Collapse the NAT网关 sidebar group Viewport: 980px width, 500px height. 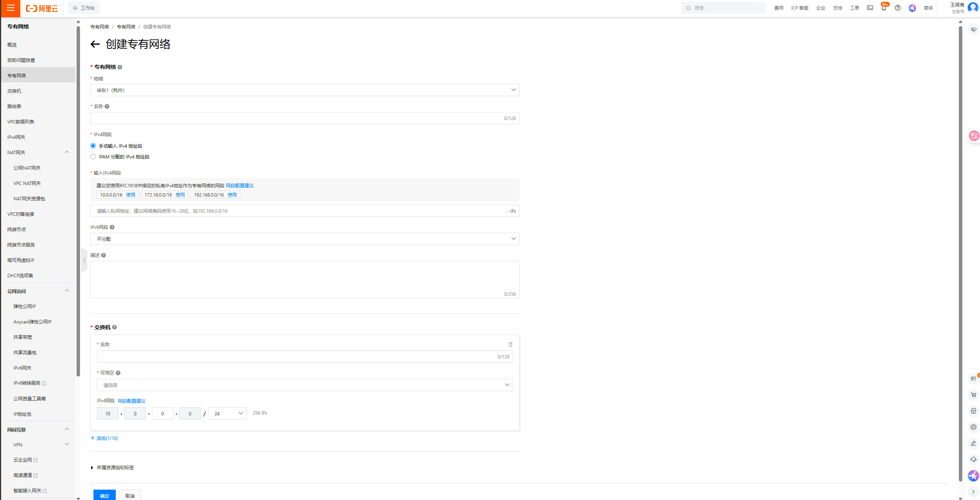point(67,152)
